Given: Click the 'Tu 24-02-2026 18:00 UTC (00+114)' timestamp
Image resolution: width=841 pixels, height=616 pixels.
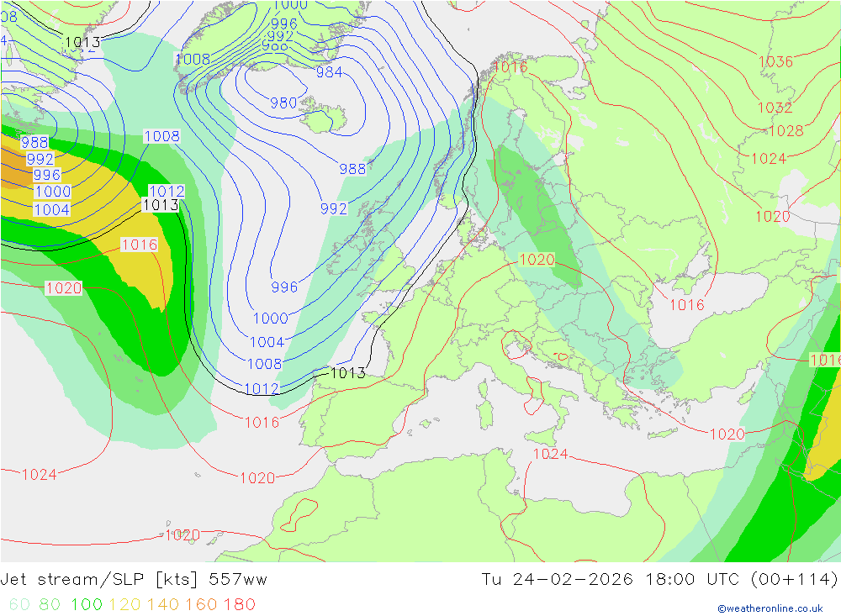Looking at the screenshot, I should pyautogui.click(x=659, y=580).
